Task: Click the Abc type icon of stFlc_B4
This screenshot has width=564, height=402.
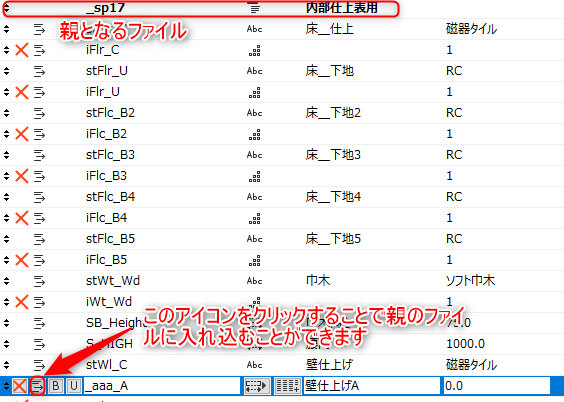Action: click(x=255, y=197)
